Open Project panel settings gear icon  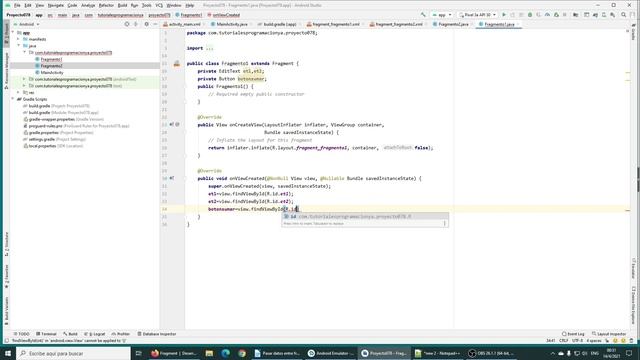[x=147, y=24]
